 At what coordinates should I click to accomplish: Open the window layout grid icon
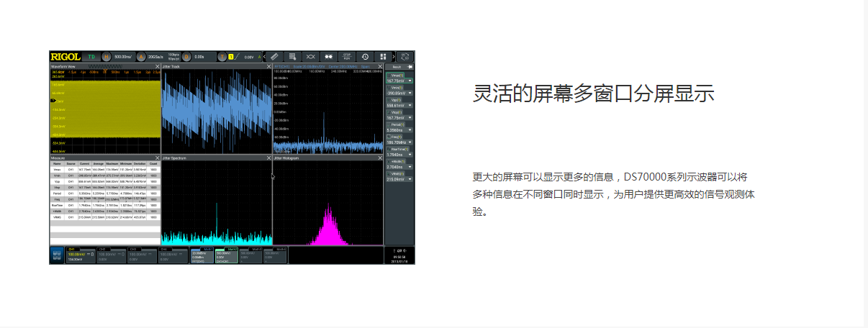click(x=383, y=56)
